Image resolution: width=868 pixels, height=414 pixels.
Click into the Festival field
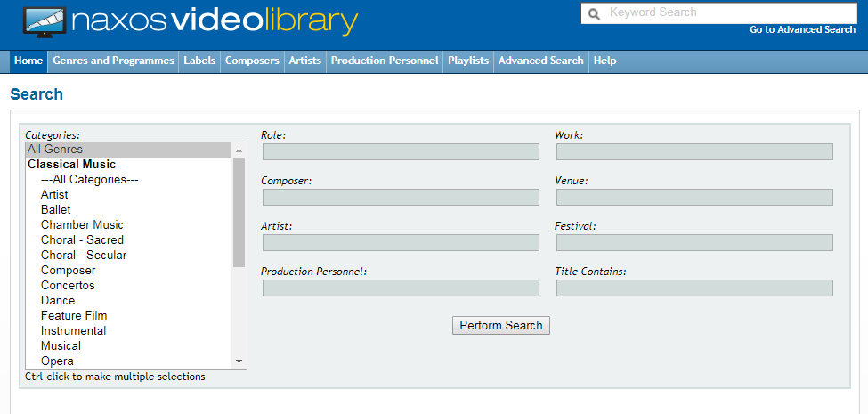point(694,242)
